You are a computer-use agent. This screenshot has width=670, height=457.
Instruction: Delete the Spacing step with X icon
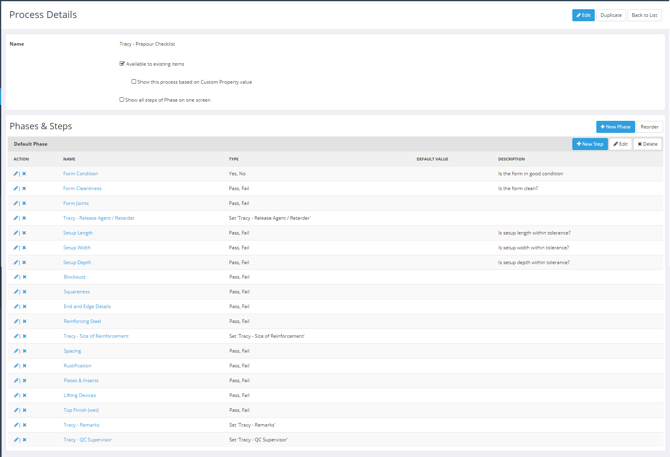[x=24, y=351]
